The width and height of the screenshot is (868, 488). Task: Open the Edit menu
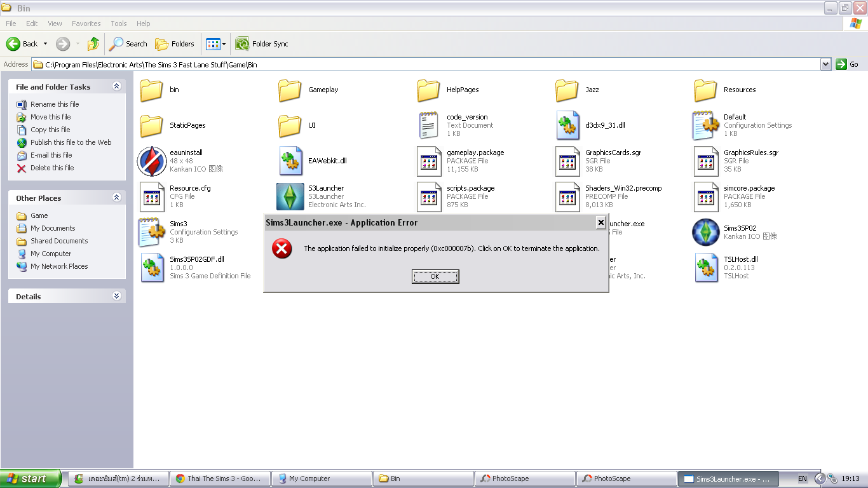pyautogui.click(x=32, y=24)
